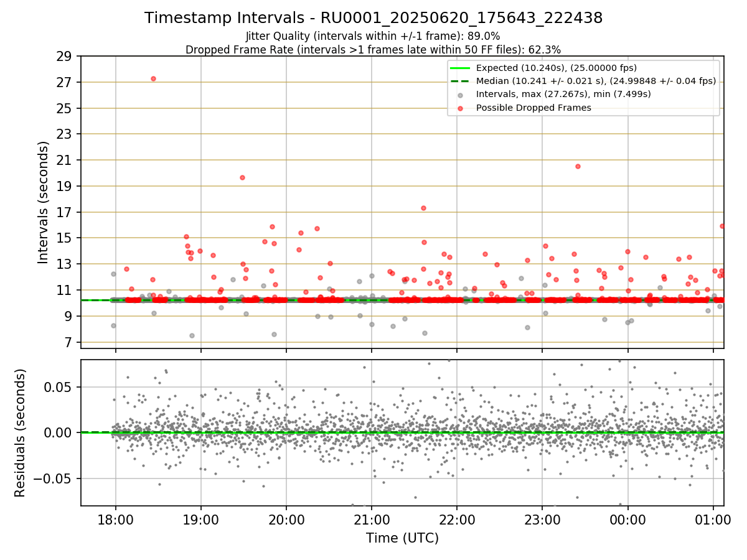Click the 17 tick on the intervals axis
The image size is (747, 560).
click(65, 212)
